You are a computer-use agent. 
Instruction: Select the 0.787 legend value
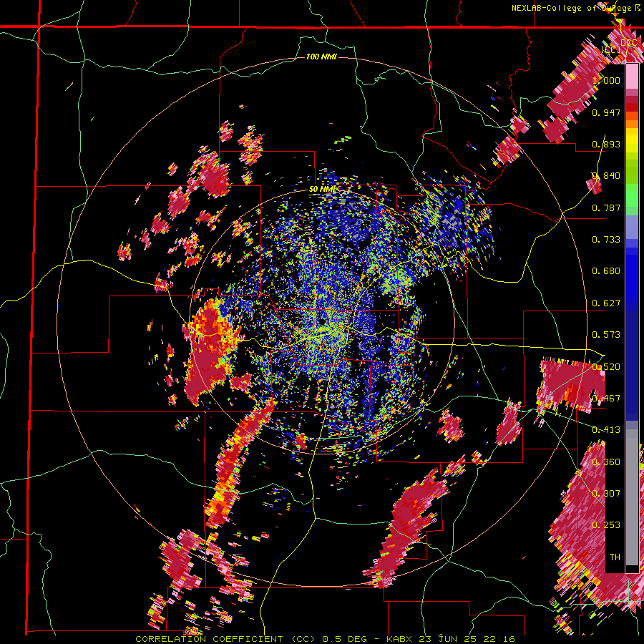[x=606, y=208]
